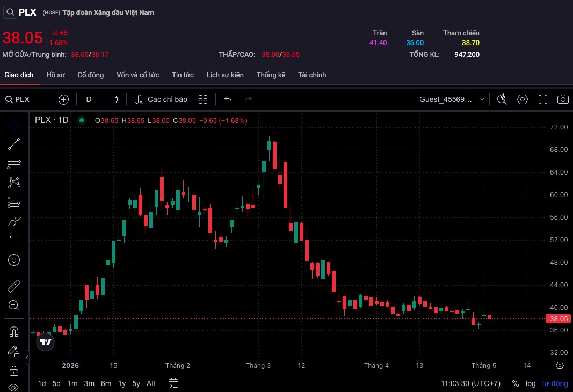
Task: Open the Tin tức tab
Action: point(183,75)
